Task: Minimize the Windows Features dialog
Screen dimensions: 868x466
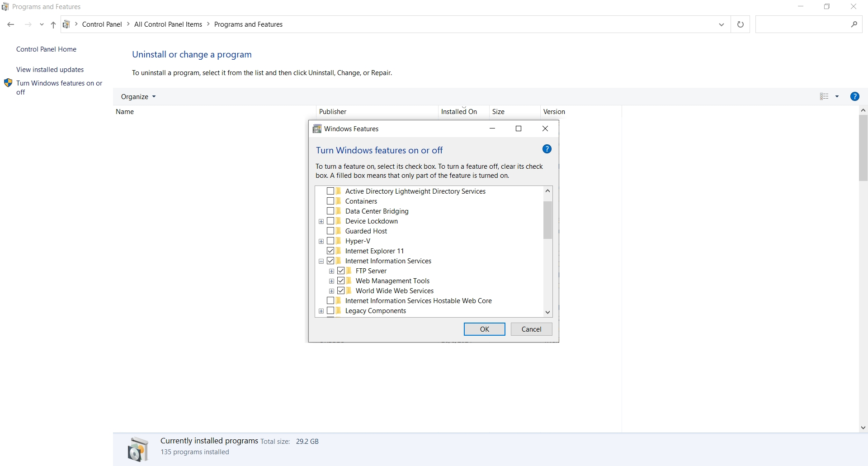Action: click(492, 129)
